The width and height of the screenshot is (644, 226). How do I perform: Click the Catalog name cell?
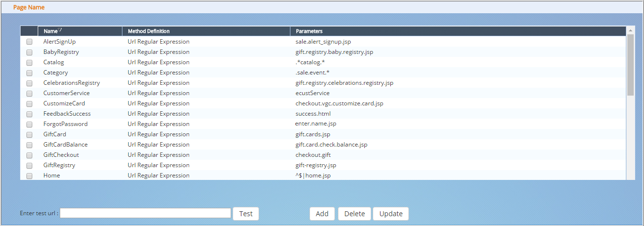[53, 62]
